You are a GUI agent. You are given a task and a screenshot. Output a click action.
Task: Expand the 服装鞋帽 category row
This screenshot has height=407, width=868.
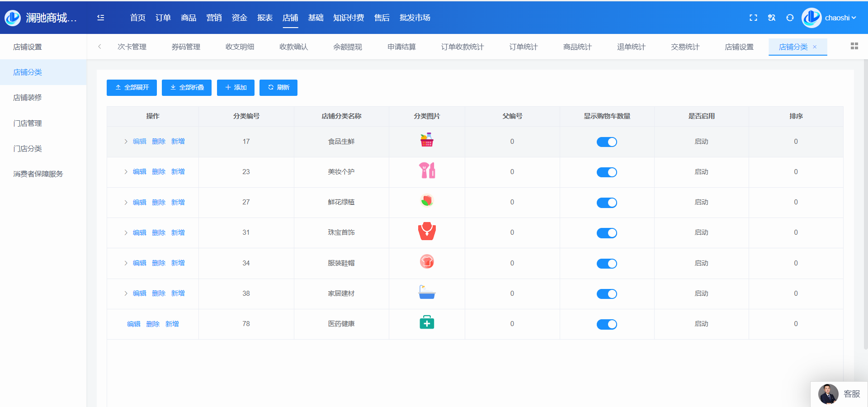point(126,263)
